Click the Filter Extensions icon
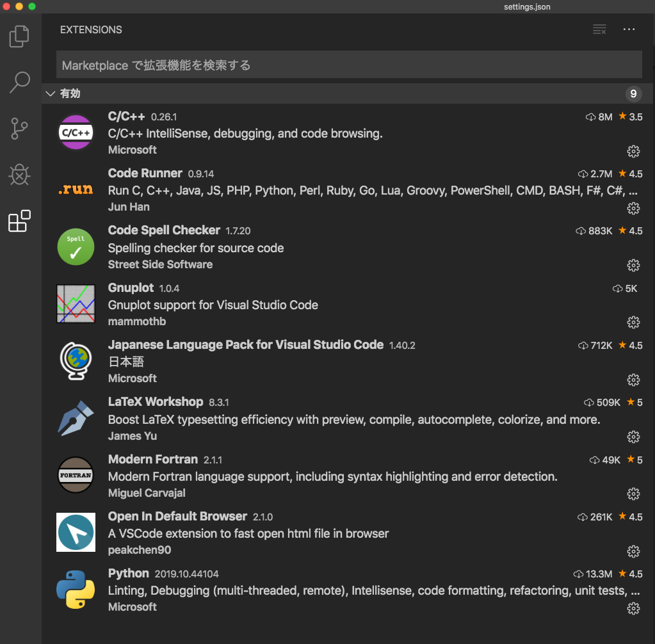 [599, 29]
